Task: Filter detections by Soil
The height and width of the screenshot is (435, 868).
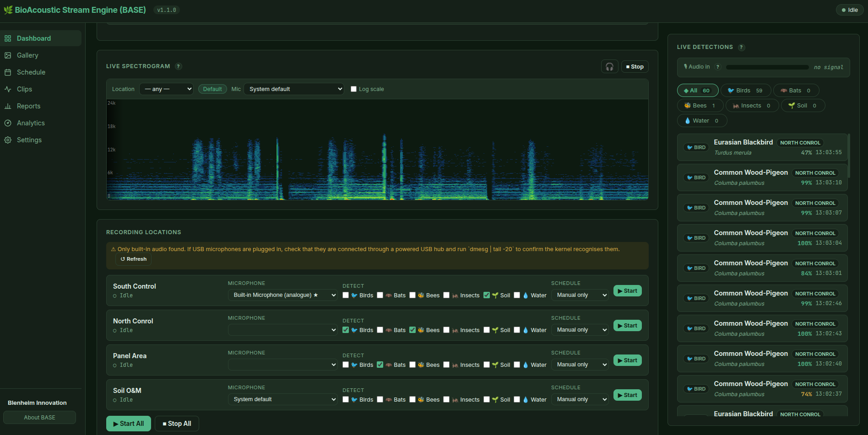Action: click(803, 106)
